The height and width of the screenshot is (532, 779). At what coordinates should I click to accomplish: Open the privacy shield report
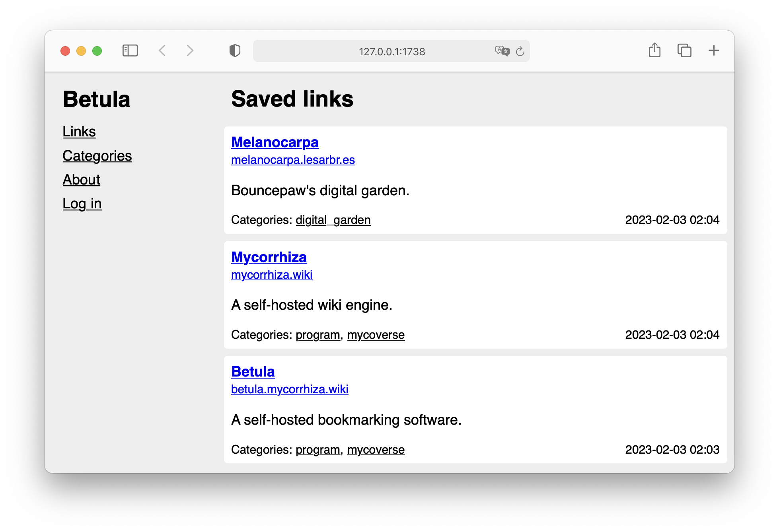[x=235, y=51]
